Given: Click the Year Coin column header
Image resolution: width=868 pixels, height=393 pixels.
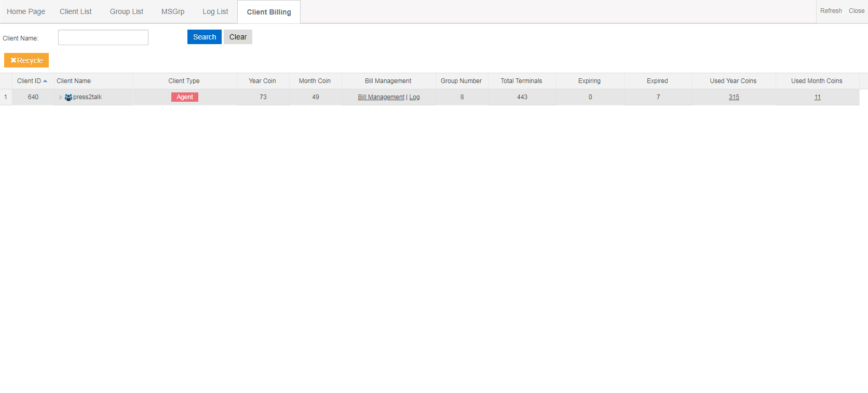Looking at the screenshot, I should click(263, 81).
